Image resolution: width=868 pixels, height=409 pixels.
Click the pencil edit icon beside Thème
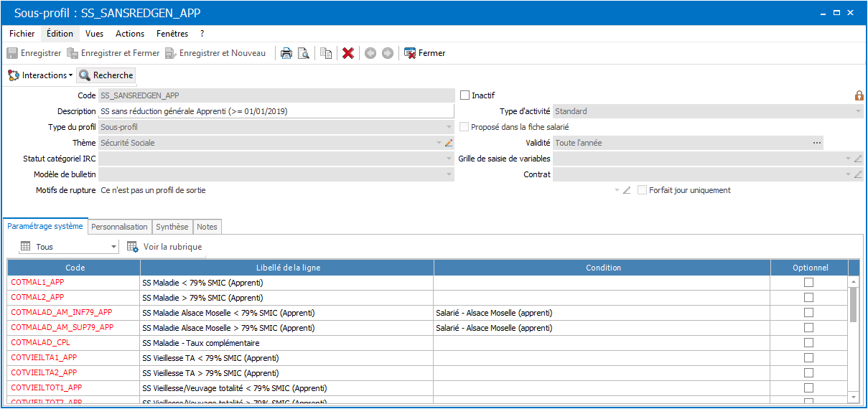click(x=449, y=143)
